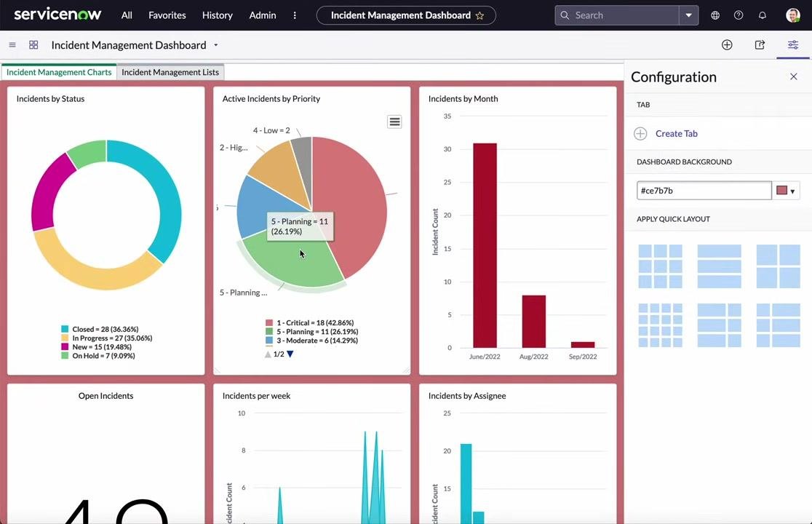The width and height of the screenshot is (812, 524).
Task: Open the Favorites menu
Action: [x=167, y=15]
